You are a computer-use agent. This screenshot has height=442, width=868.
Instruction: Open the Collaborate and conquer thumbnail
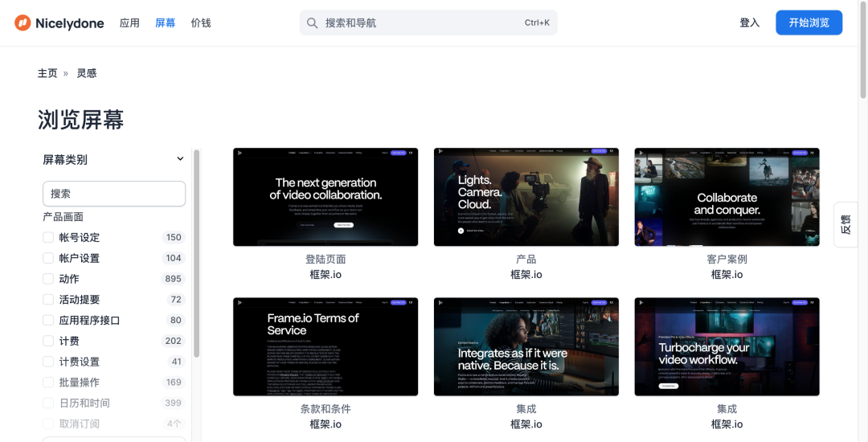tap(727, 197)
